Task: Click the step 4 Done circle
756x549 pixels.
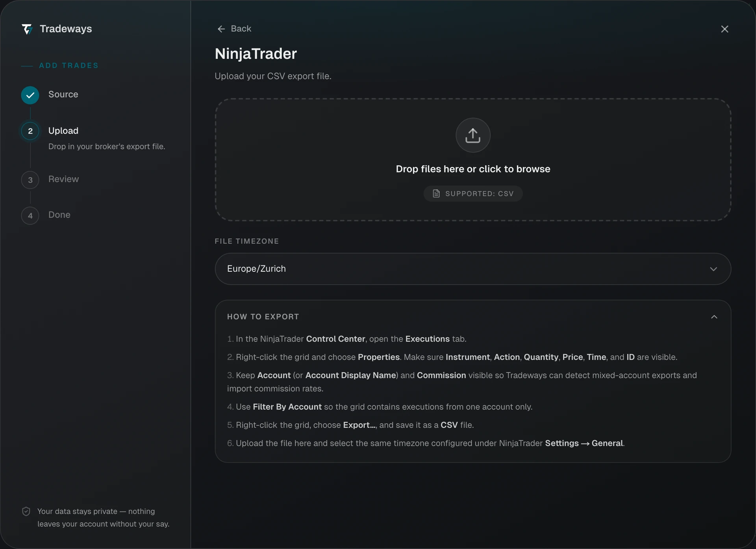Action: click(30, 215)
